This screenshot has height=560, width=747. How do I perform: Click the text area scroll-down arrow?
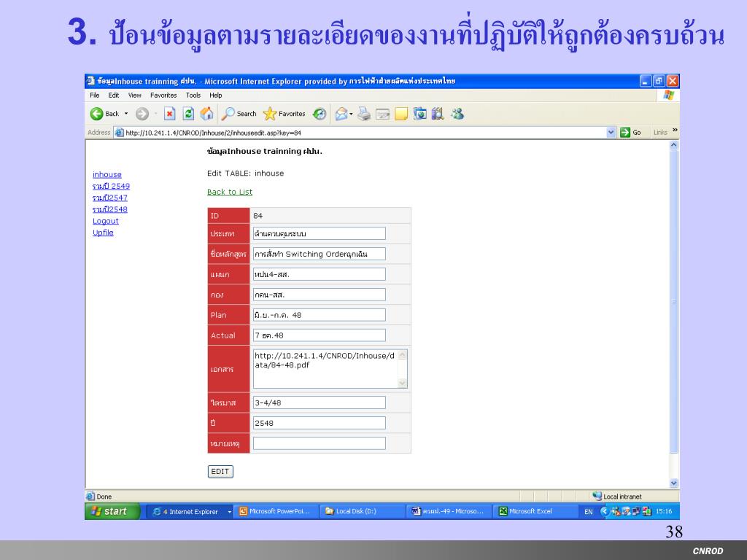tap(403, 384)
